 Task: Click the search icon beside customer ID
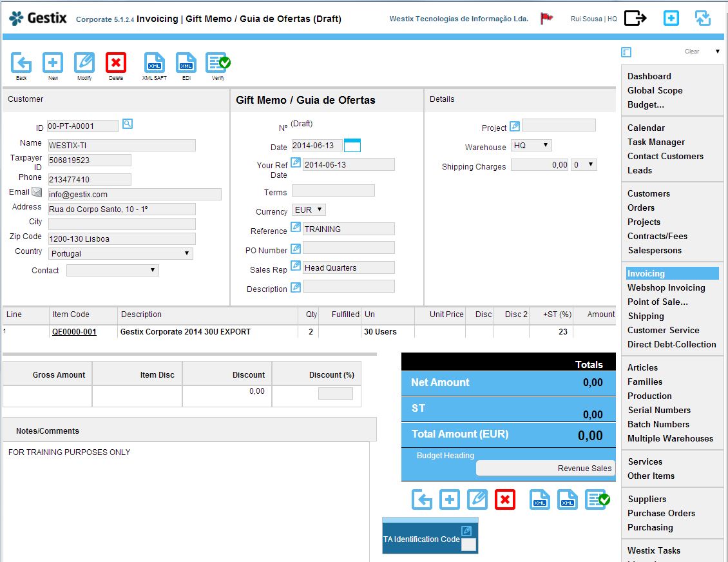[127, 124]
